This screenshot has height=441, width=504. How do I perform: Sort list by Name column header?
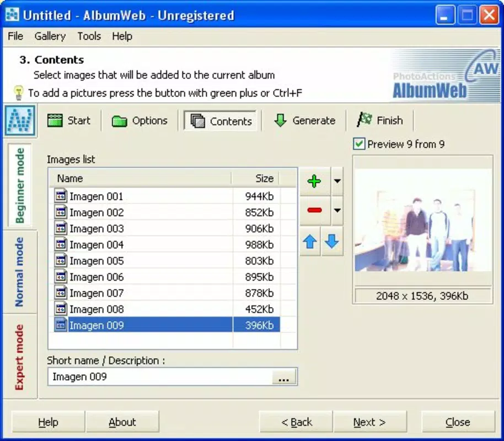point(141,179)
